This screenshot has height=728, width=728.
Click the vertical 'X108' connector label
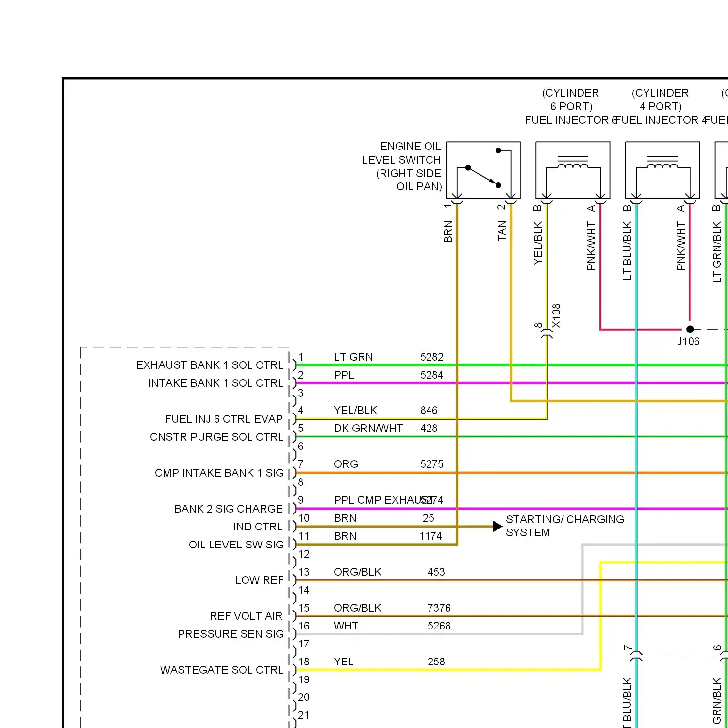[556, 316]
